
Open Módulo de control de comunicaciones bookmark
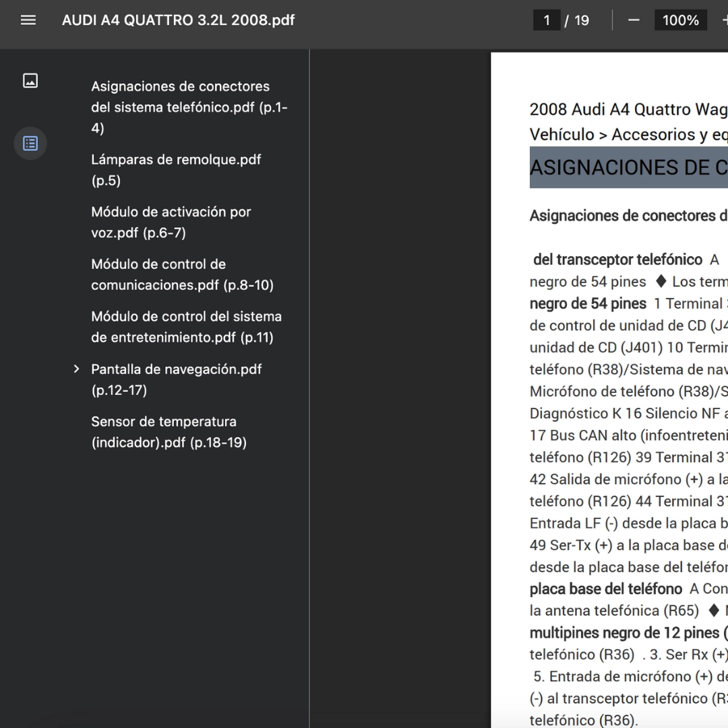pos(182,274)
